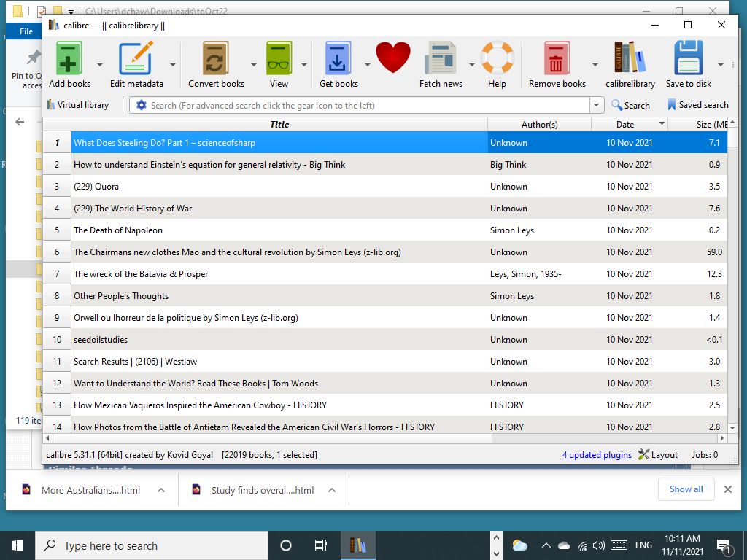Screen dimensions: 747x560
Task: Close the downloads bar
Action: (x=727, y=489)
